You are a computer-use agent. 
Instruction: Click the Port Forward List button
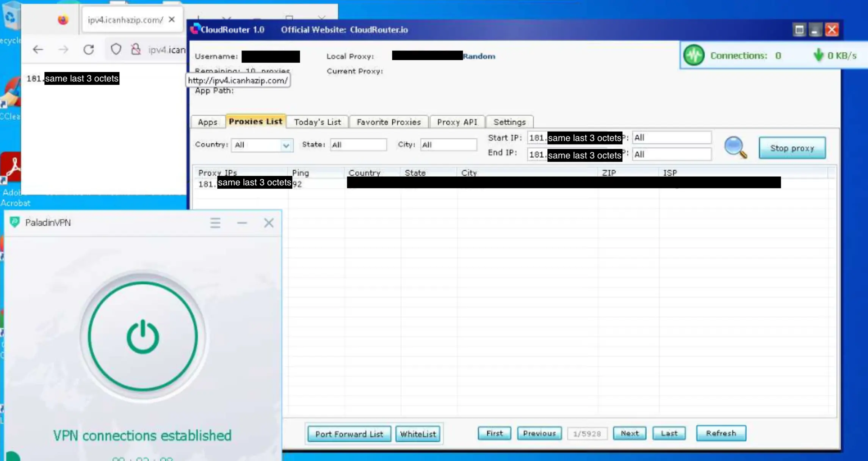pos(349,434)
